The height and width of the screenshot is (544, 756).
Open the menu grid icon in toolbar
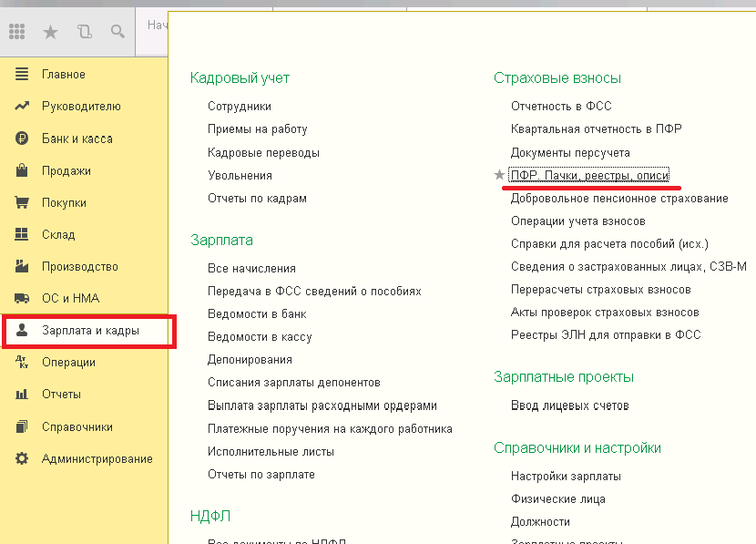16,31
